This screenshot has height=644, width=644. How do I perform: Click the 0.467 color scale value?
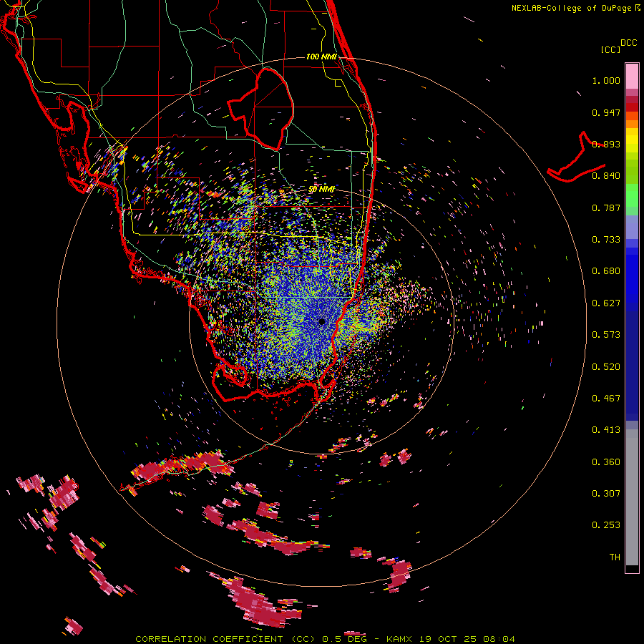[x=606, y=399]
